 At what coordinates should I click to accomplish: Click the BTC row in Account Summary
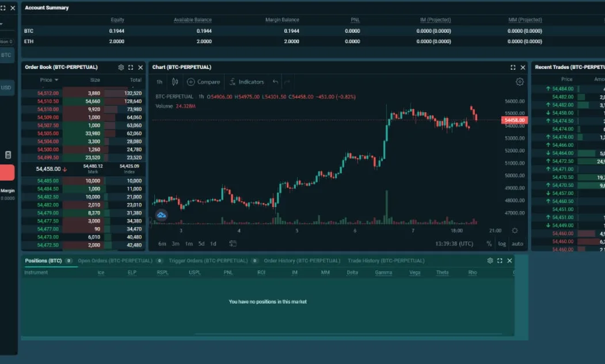coord(313,31)
